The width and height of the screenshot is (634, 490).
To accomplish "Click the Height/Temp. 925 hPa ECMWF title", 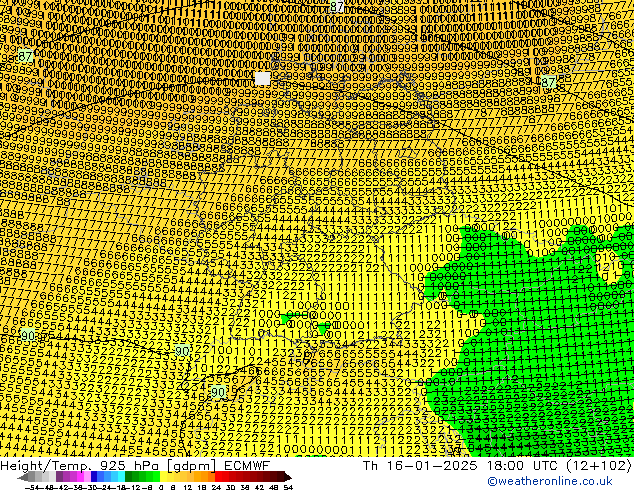I will [135, 465].
